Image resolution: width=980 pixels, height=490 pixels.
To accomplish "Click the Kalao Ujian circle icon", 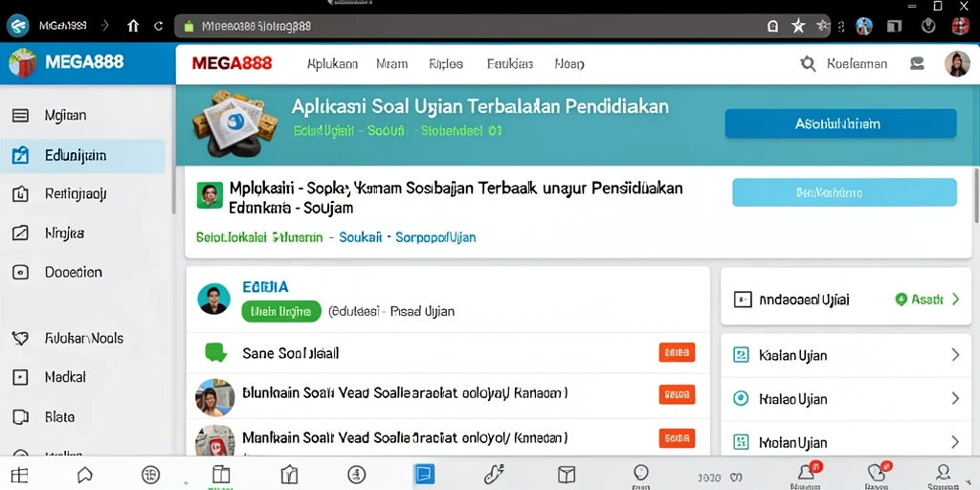I will [x=741, y=398].
